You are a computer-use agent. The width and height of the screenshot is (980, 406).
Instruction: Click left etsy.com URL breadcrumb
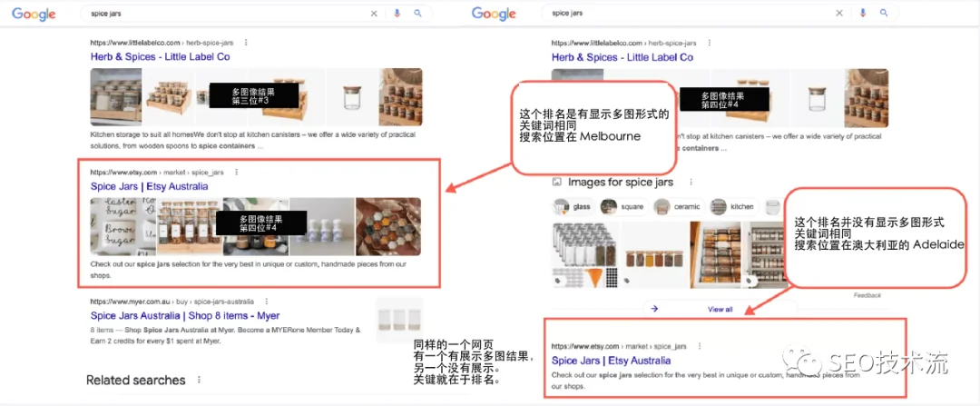[157, 172]
